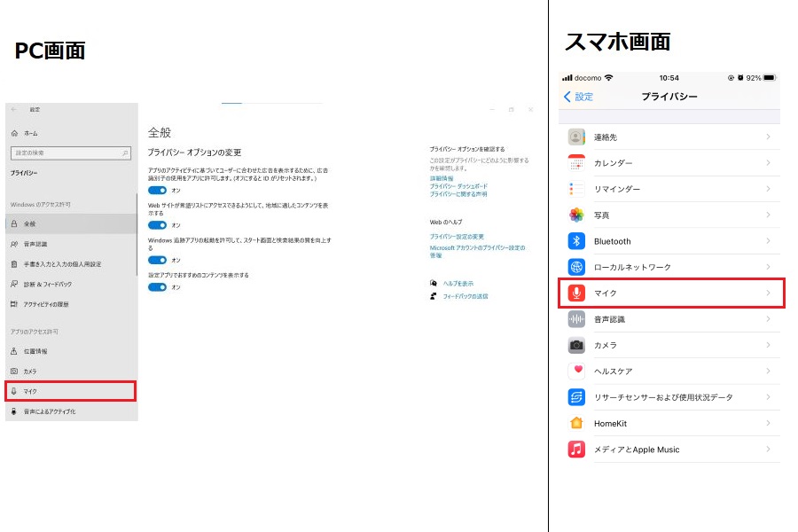
Task: Open the プライバシー ダッシュボード link
Action: click(458, 186)
